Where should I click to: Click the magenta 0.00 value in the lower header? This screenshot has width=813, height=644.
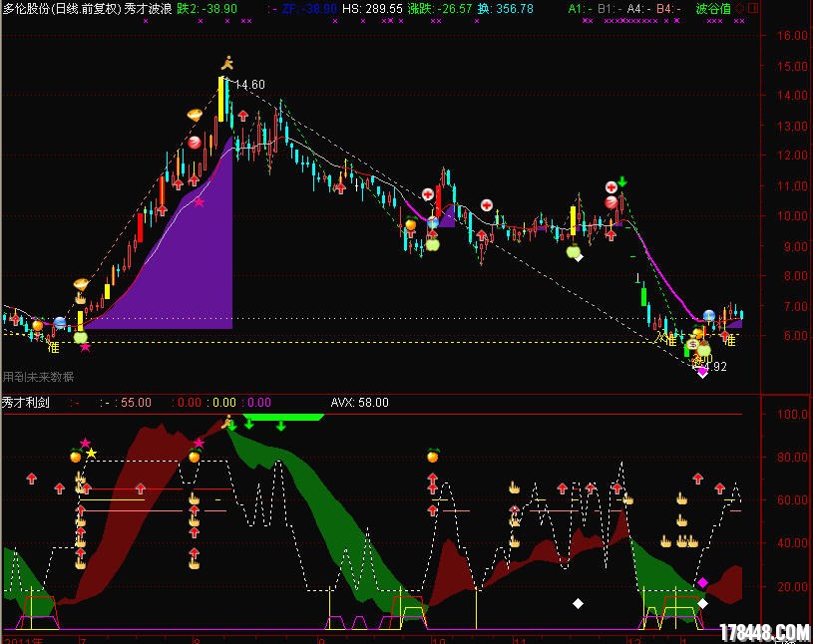point(258,403)
